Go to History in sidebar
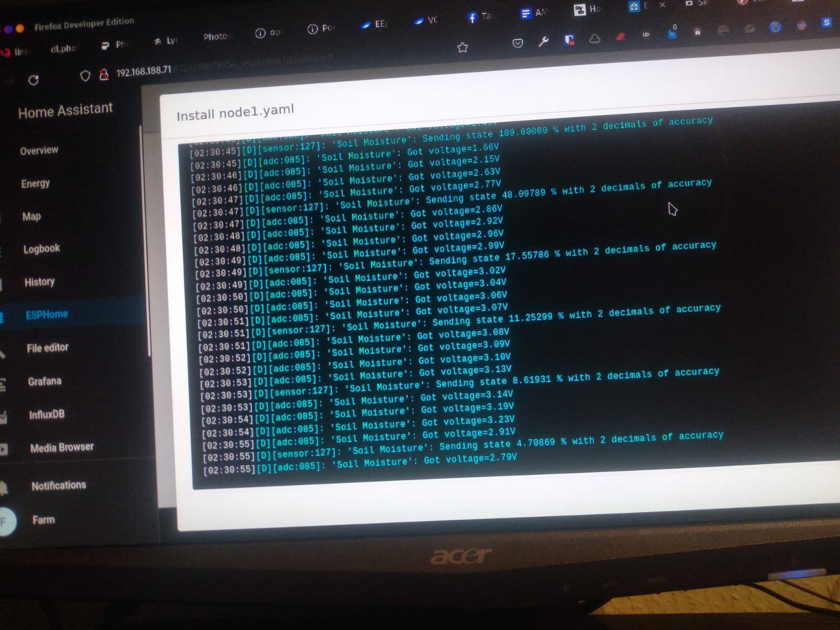 39,282
